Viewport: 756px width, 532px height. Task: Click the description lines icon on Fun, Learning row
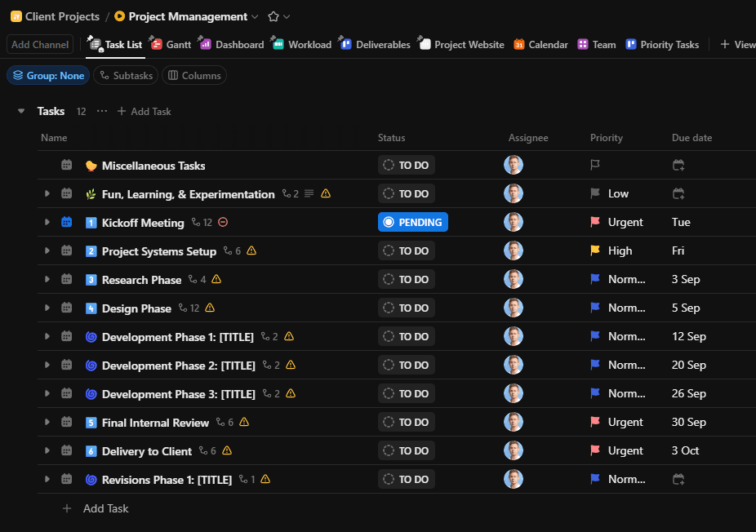click(x=309, y=193)
